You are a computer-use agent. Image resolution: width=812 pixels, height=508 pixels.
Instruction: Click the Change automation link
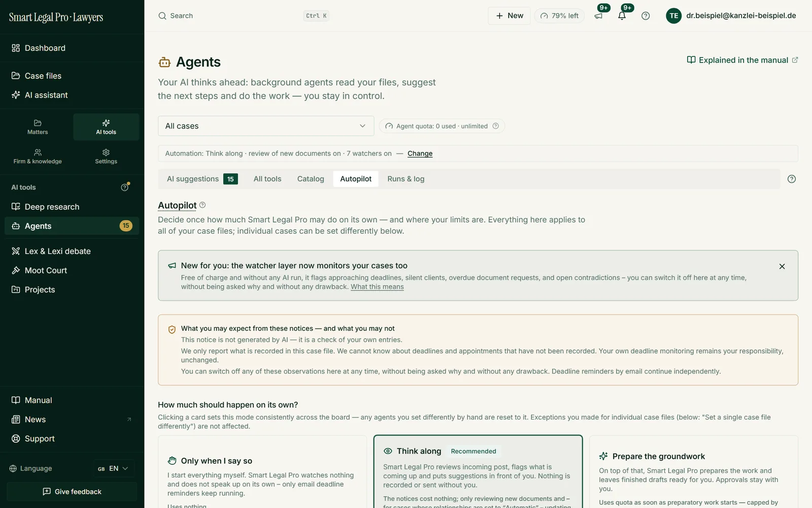[420, 153]
